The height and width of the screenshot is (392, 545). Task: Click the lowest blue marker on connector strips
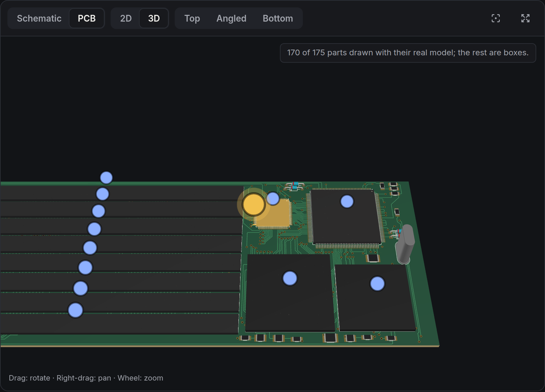(76, 310)
